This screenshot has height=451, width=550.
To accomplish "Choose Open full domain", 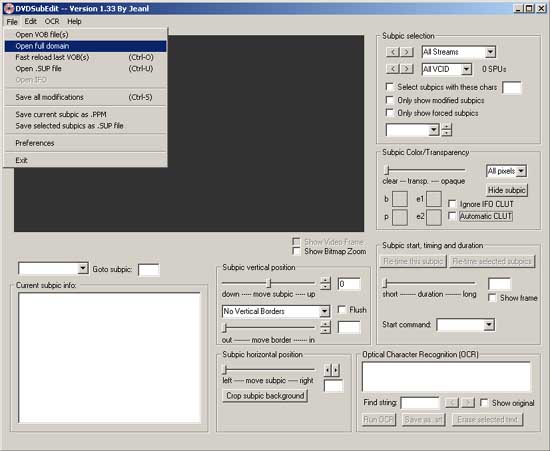I will click(86, 46).
